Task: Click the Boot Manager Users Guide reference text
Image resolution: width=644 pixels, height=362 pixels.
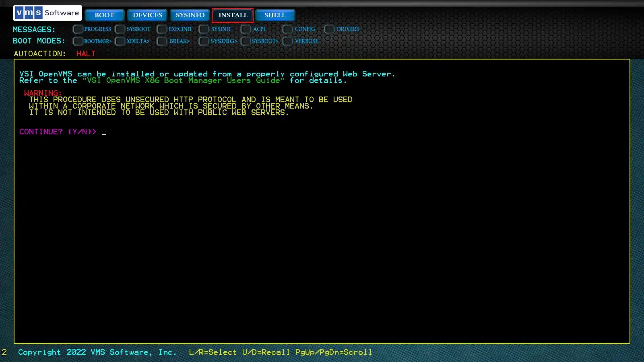Action: tap(184, 80)
